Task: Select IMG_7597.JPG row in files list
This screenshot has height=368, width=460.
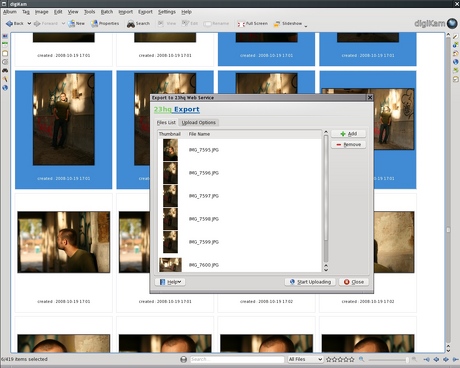Action: pos(240,196)
